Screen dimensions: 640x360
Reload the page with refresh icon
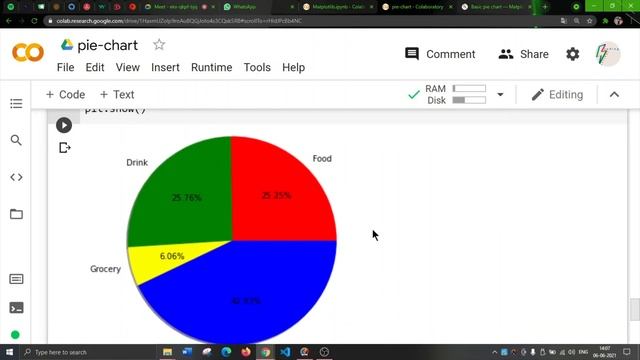34,21
